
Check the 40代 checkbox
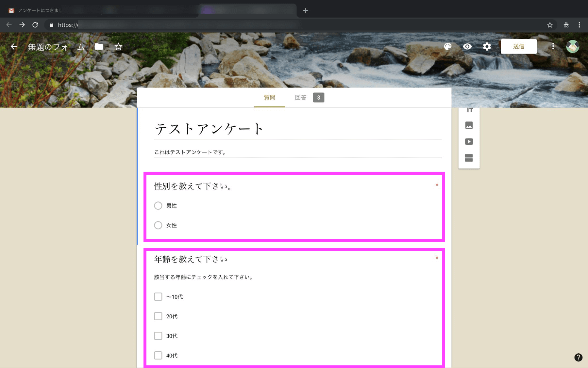(158, 355)
